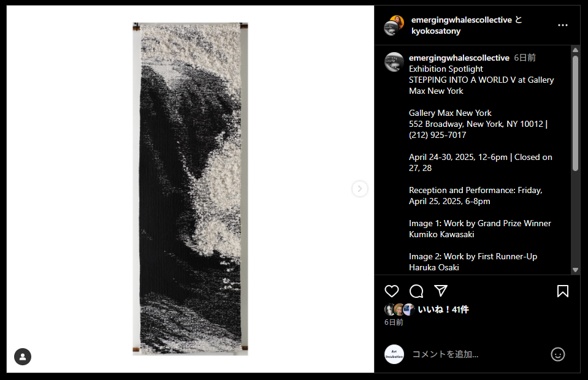Click emergingwhalescollective username in the caption

[x=459, y=58]
